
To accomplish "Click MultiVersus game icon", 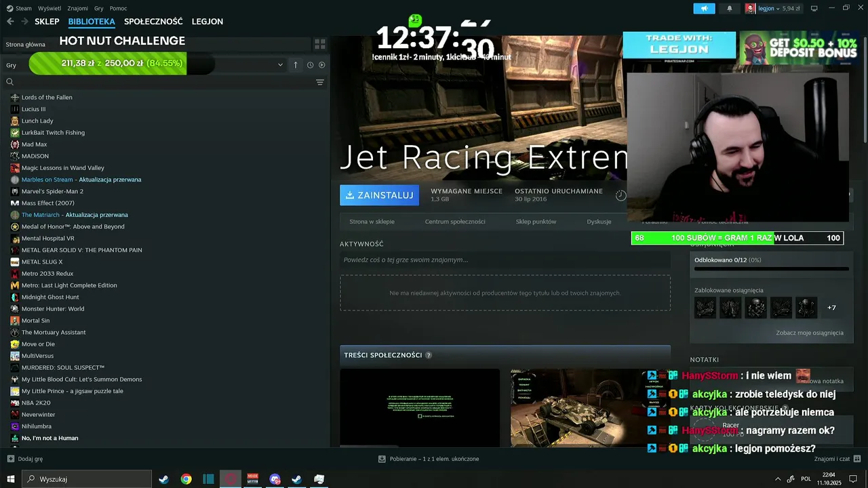I will (15, 356).
